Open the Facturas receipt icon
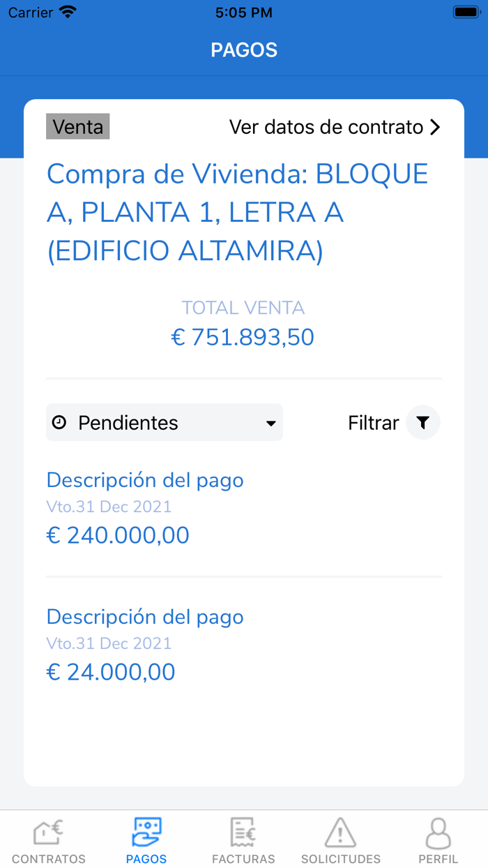The width and height of the screenshot is (488, 868). (x=243, y=832)
